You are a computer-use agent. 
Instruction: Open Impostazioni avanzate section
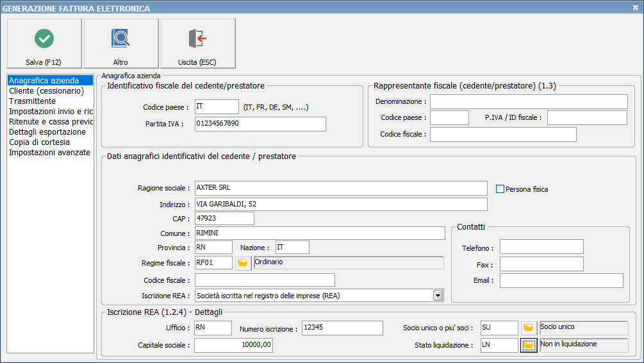tap(50, 153)
